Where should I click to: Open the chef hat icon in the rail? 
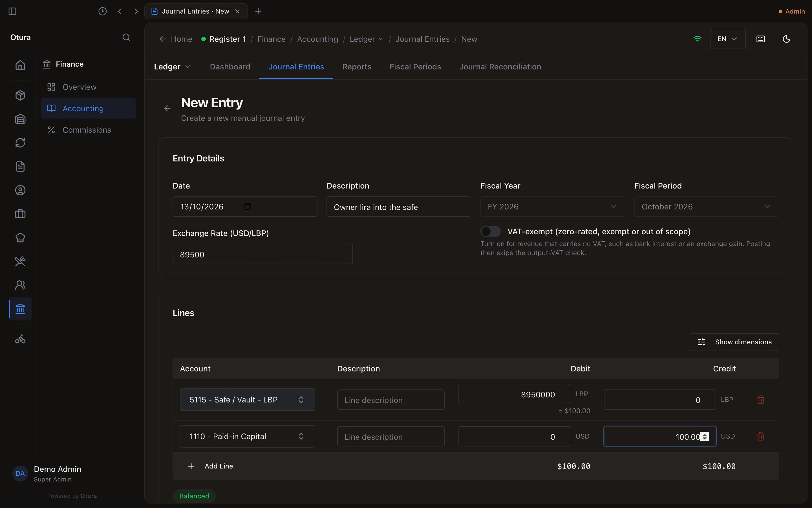pyautogui.click(x=20, y=238)
